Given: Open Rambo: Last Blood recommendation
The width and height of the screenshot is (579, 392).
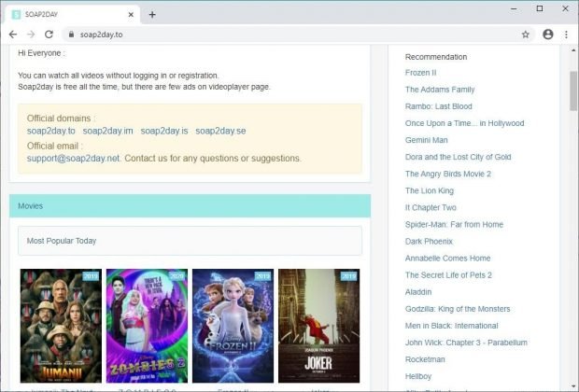Looking at the screenshot, I should (439, 106).
